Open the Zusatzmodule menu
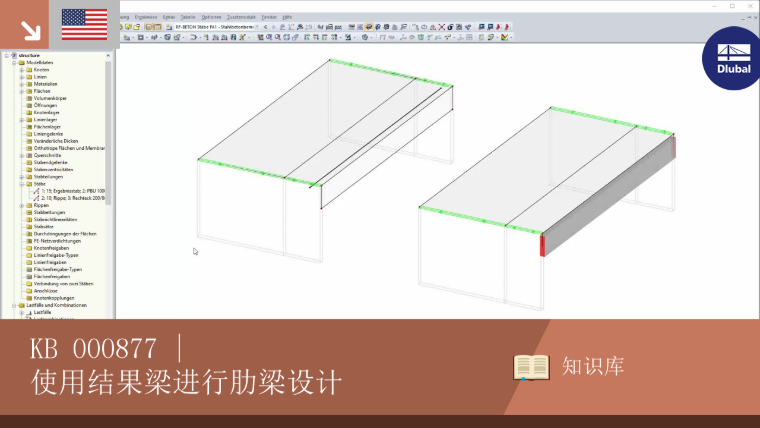Image resolution: width=760 pixels, height=428 pixels. point(241,17)
